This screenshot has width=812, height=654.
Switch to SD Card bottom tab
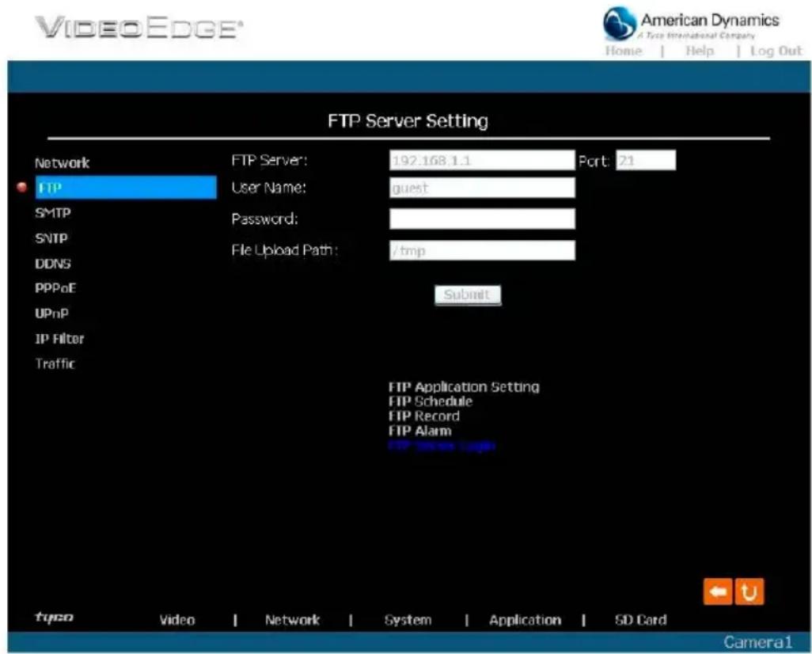[x=640, y=620]
